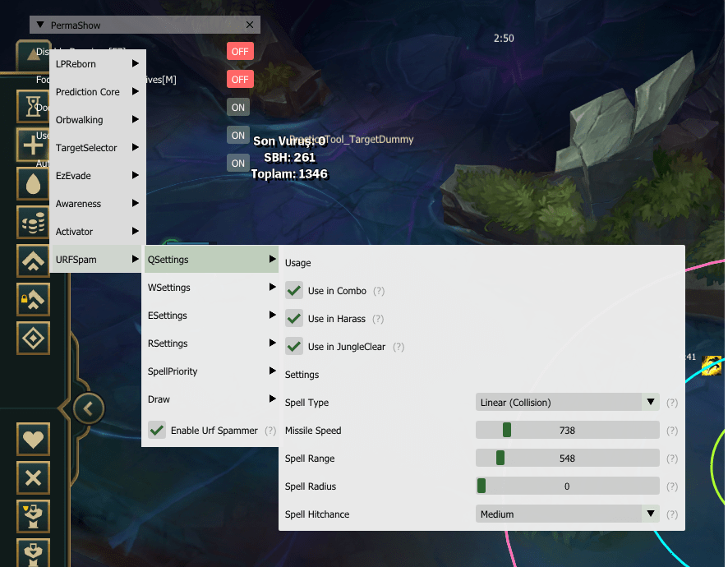728x567 pixels.
Task: Expand the TargetSelector submenu
Action: [98, 147]
